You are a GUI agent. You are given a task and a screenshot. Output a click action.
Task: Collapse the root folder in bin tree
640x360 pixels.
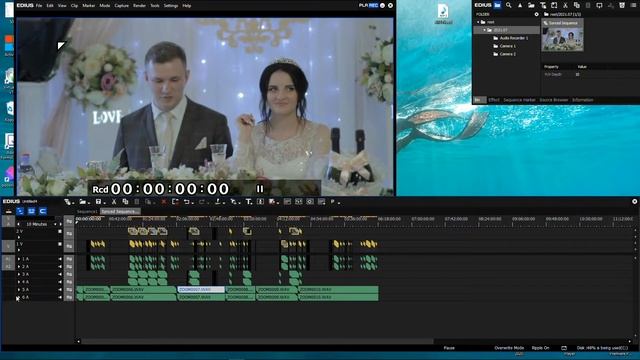coord(478,22)
